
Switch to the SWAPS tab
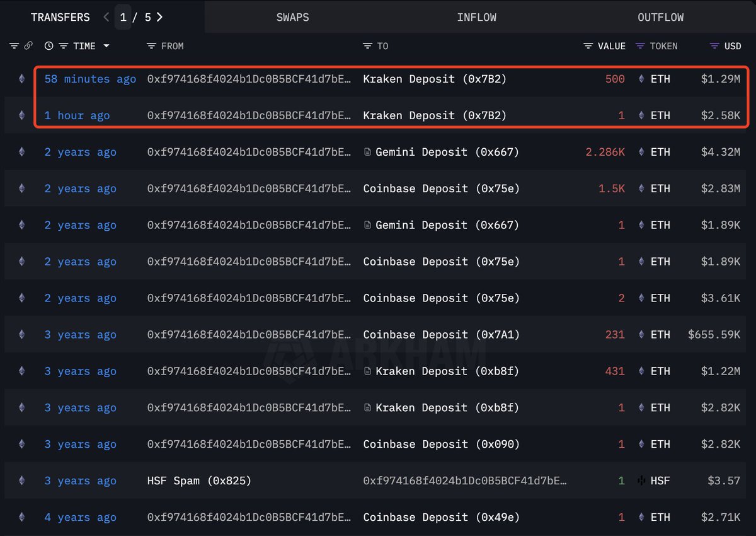[293, 17]
